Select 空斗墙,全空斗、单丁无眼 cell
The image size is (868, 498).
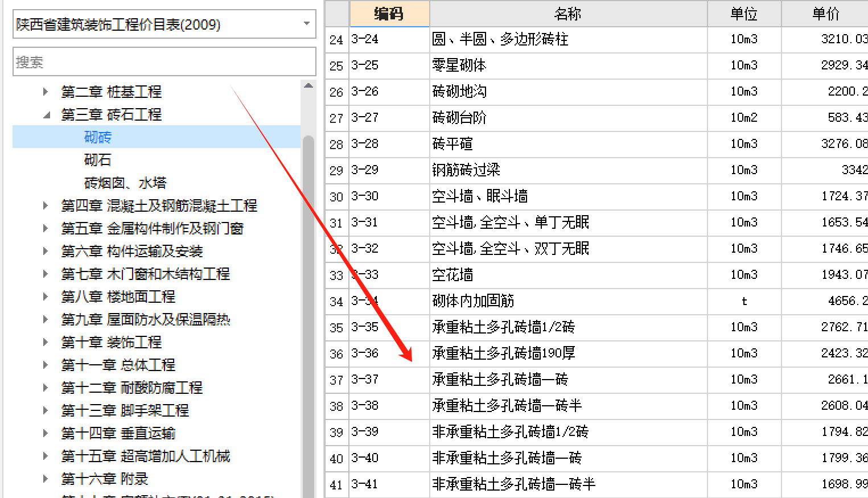pyautogui.click(x=568, y=223)
